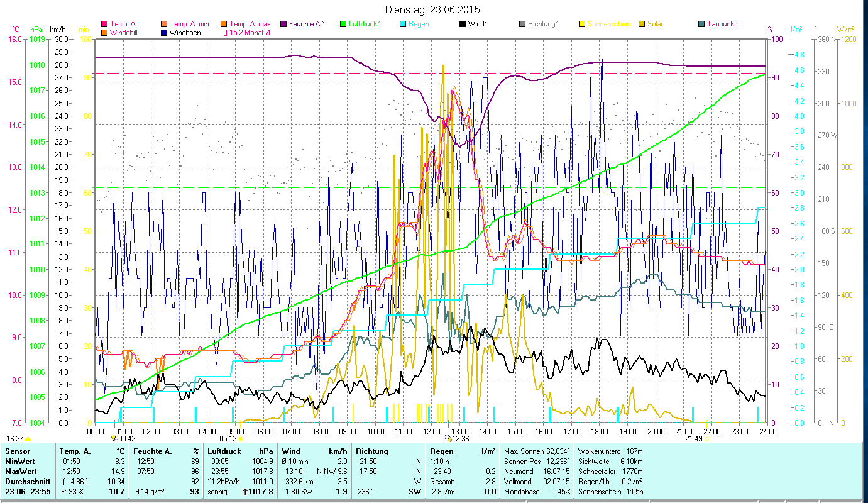Click the green Luftdruck legend square

coord(343,24)
